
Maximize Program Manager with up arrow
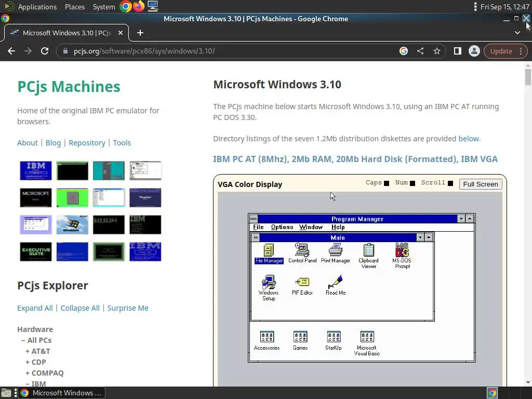[470, 219]
